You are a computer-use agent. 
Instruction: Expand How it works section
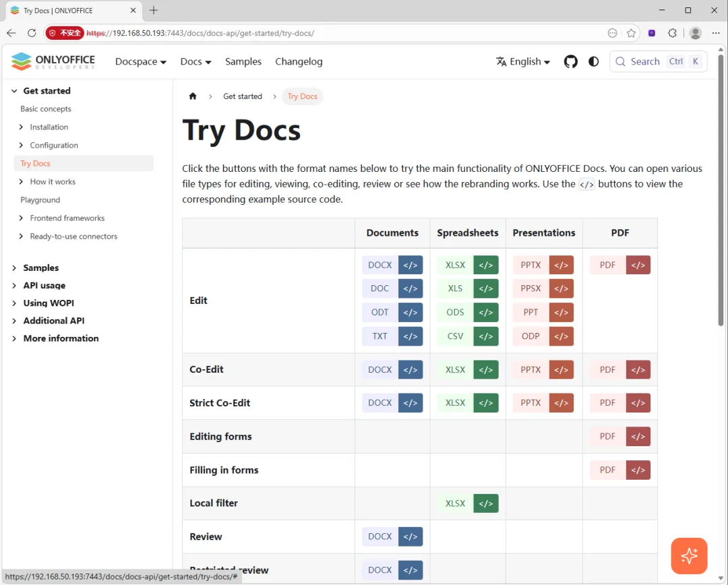[x=21, y=181]
